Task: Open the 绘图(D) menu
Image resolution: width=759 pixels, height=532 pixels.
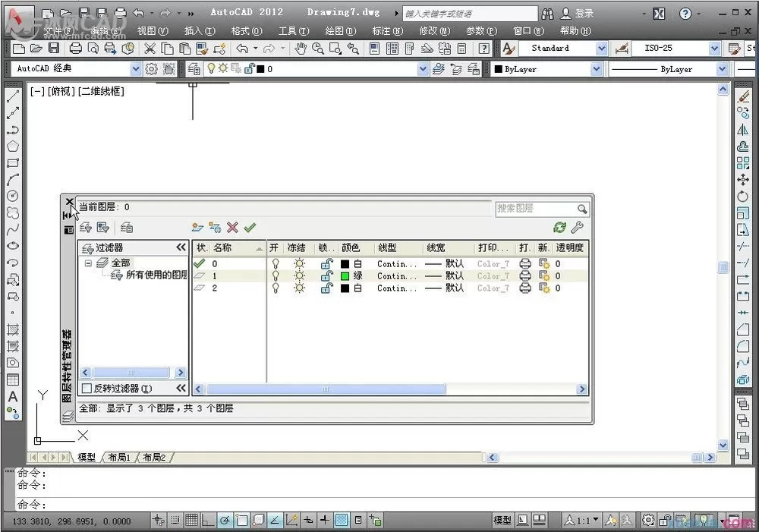Action: click(x=340, y=31)
